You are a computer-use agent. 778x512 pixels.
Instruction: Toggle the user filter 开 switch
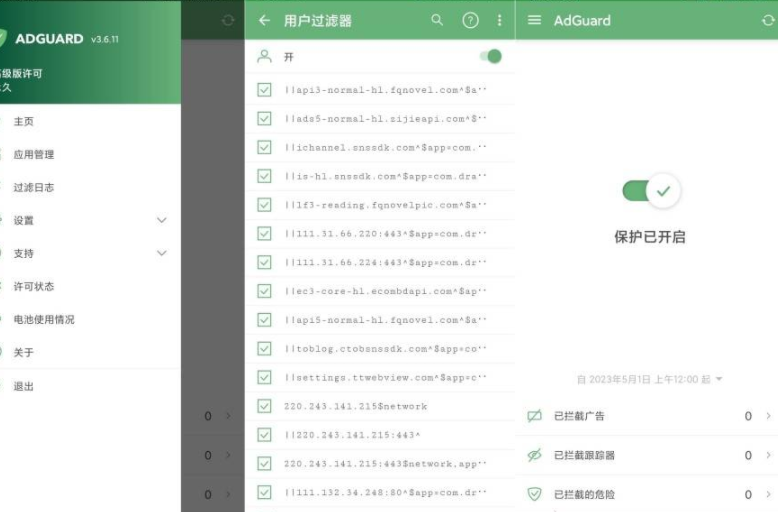pos(491,57)
